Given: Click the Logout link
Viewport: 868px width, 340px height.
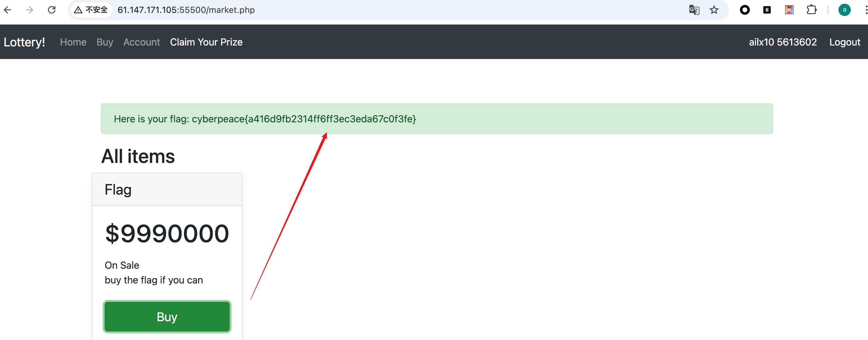Looking at the screenshot, I should click(844, 42).
